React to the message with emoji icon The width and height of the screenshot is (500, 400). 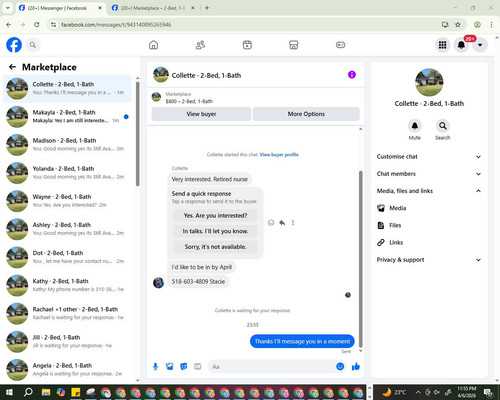click(271, 223)
